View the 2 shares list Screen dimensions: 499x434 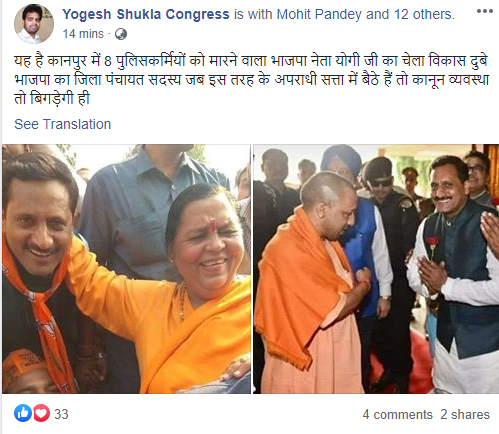465,414
